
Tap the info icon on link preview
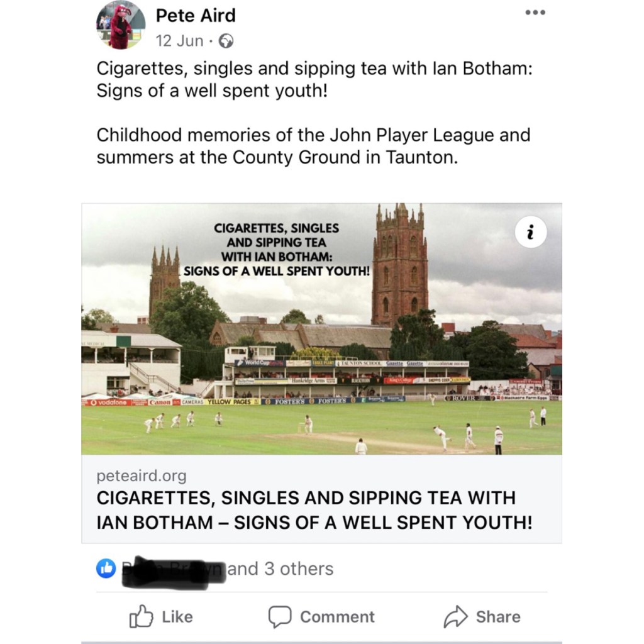[x=530, y=233]
